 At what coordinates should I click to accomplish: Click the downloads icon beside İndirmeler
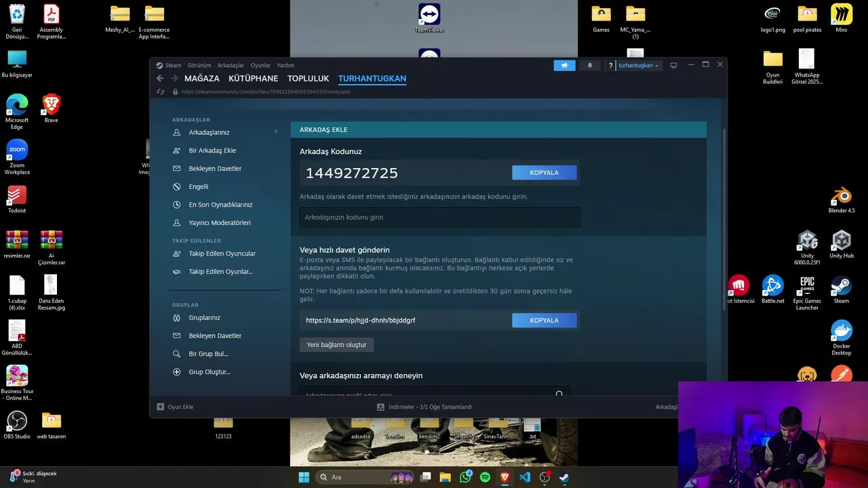[x=380, y=407]
